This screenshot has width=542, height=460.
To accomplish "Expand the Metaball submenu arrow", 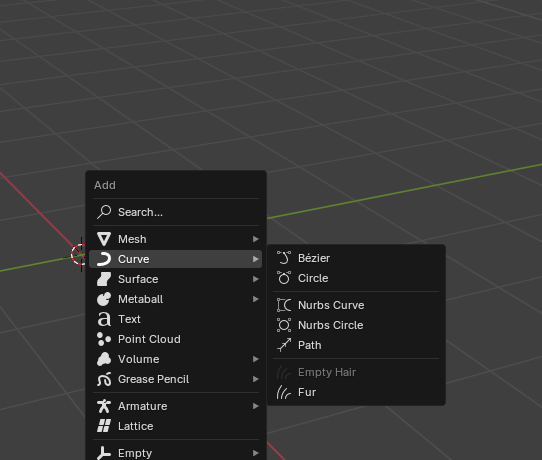I will coord(255,299).
